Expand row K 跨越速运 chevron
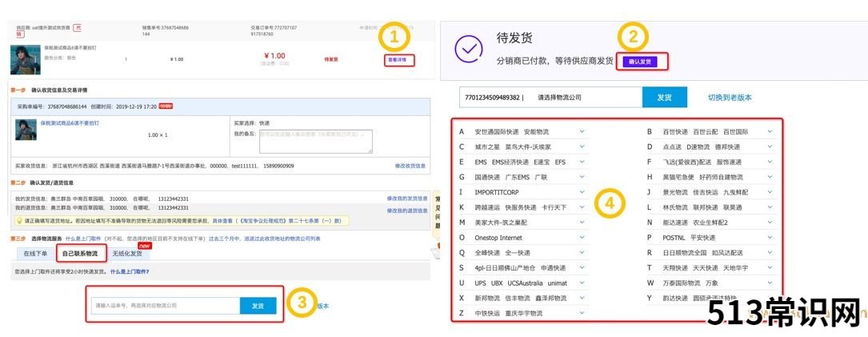The width and height of the screenshot is (868, 337). tap(582, 207)
